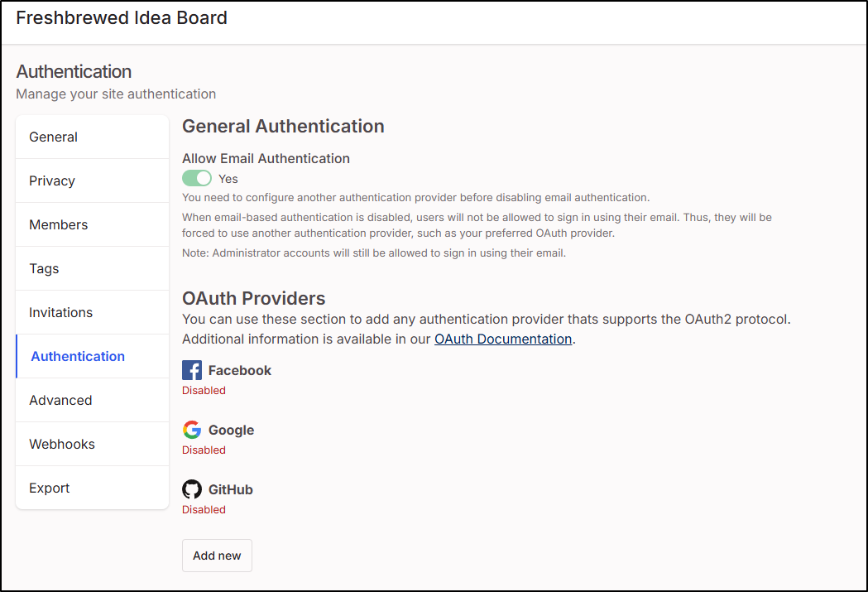Open the Facebook provider entry
The height and width of the screenshot is (592, 868).
pyautogui.click(x=240, y=370)
